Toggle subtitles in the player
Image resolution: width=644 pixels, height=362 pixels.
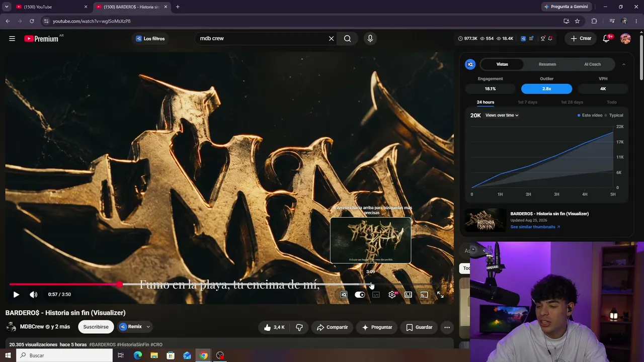[376, 295]
